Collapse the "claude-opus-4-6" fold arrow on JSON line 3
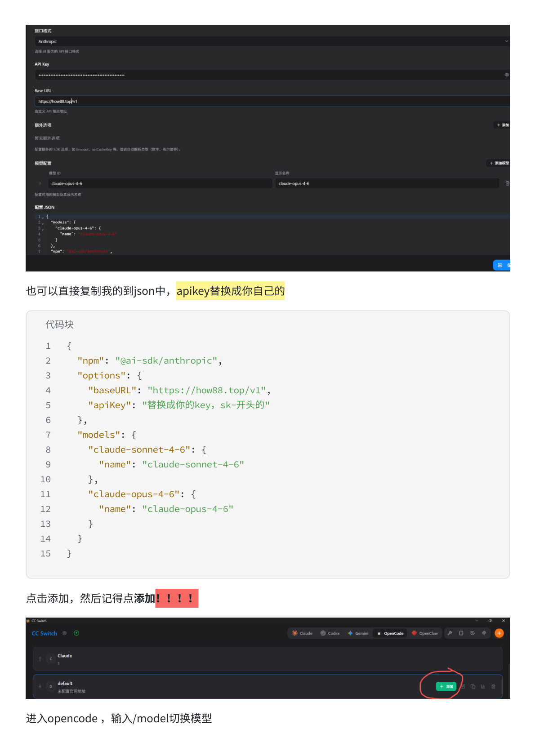The image size is (535, 756). click(x=43, y=229)
